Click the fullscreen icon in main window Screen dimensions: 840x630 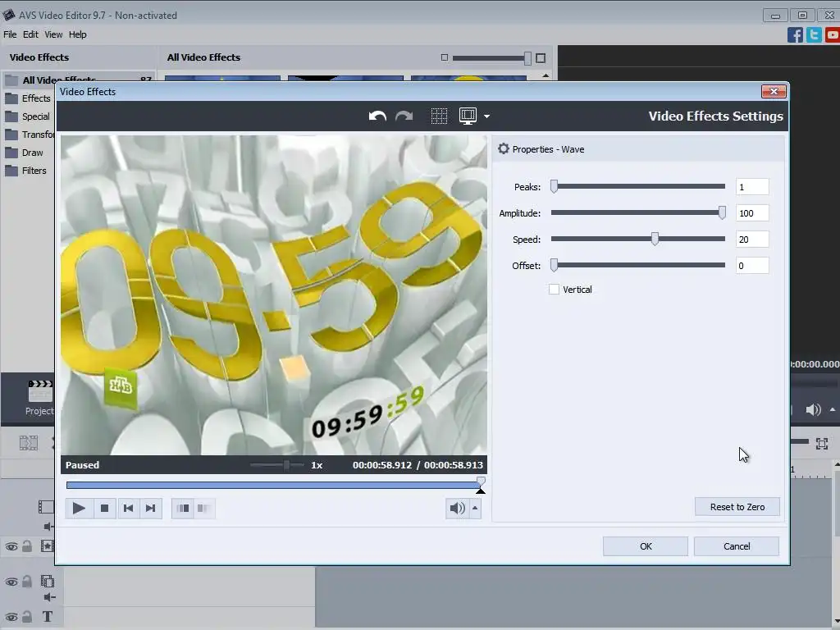[822, 444]
